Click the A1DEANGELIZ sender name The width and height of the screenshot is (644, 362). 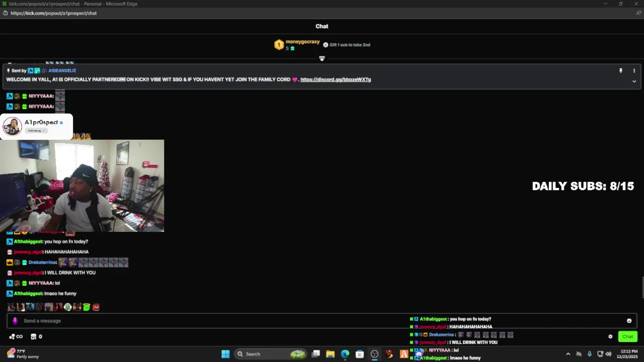point(62,71)
